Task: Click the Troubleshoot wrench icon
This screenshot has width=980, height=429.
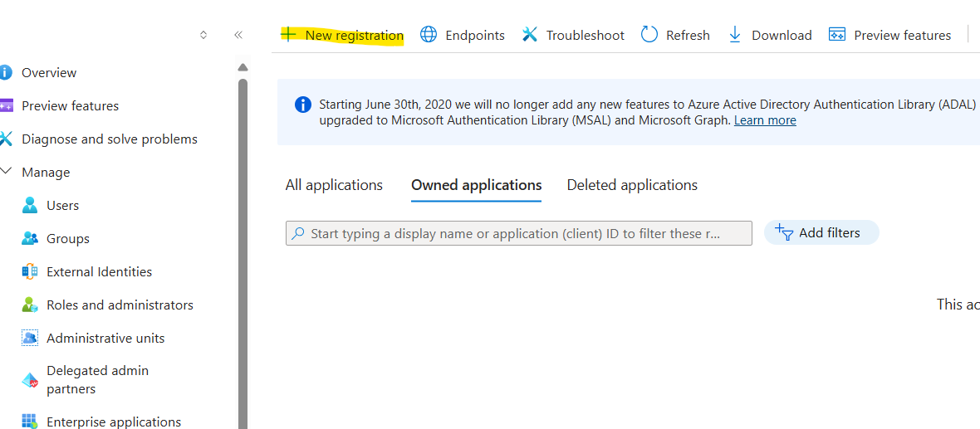Action: pos(530,34)
